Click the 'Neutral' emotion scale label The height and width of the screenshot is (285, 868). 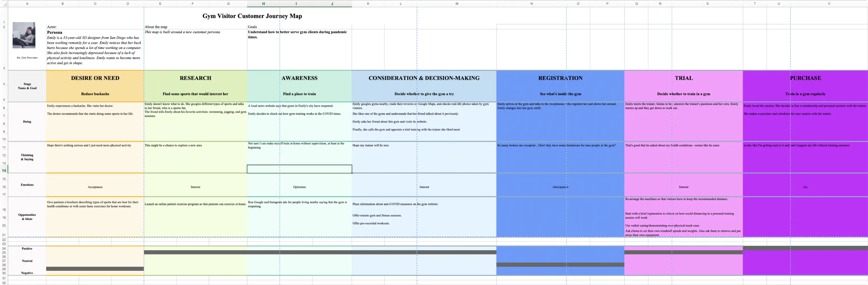[27, 261]
